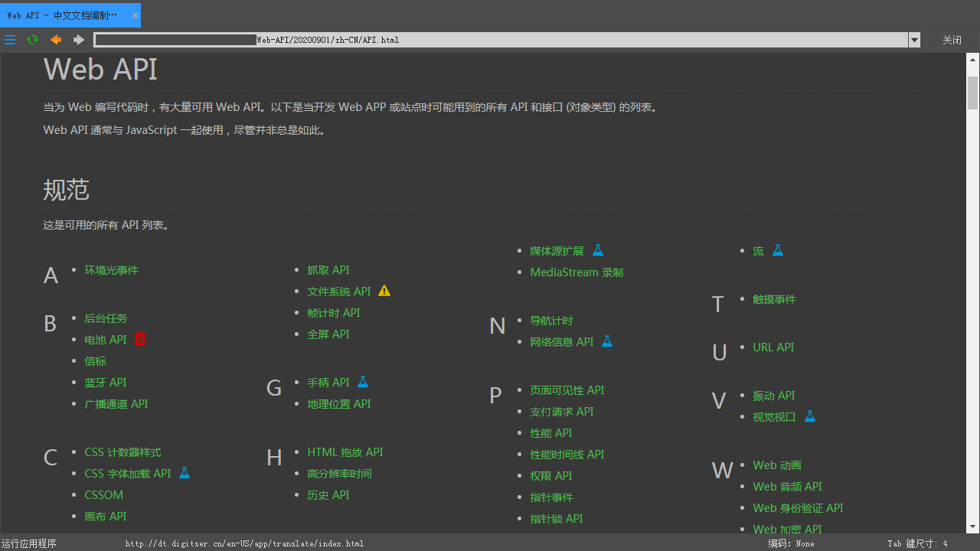Viewport: 980px width, 551px height.
Task: Close the Web API document tab
Action: tap(136, 15)
